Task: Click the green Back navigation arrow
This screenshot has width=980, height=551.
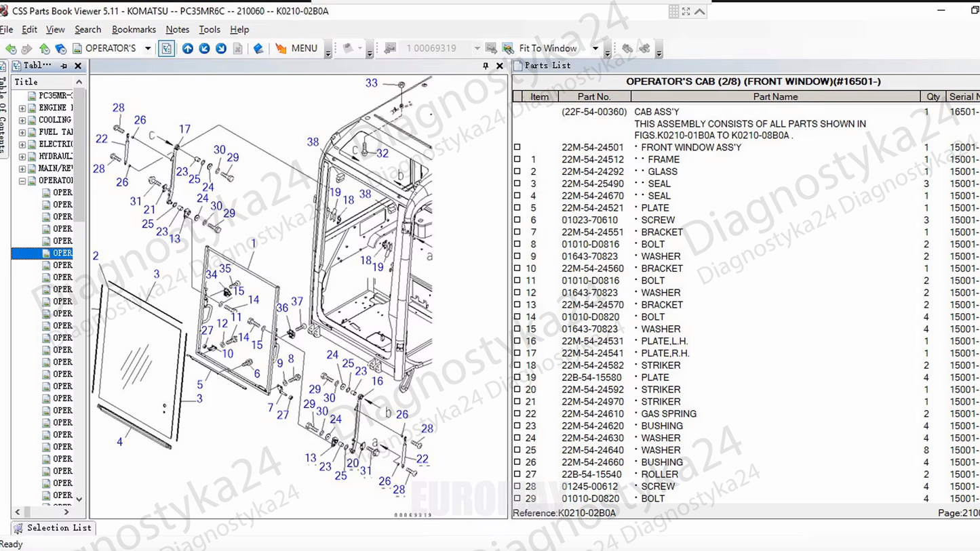Action: [10, 49]
